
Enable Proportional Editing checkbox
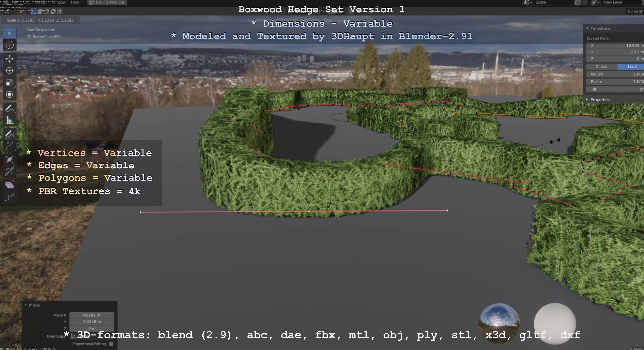[111, 344]
